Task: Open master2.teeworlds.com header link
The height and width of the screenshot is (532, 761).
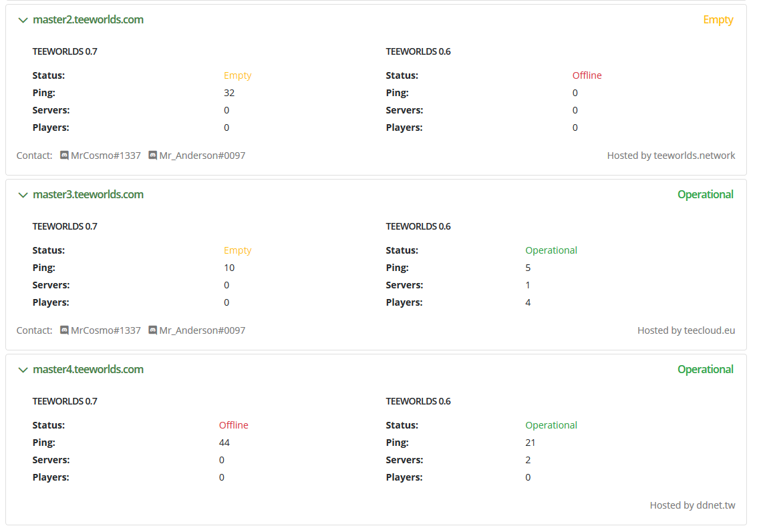Action: 88,19
